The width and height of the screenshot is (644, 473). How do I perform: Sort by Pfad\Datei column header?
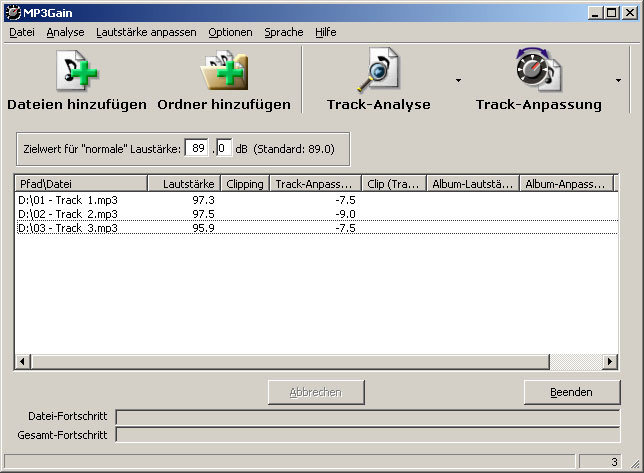tap(81, 184)
